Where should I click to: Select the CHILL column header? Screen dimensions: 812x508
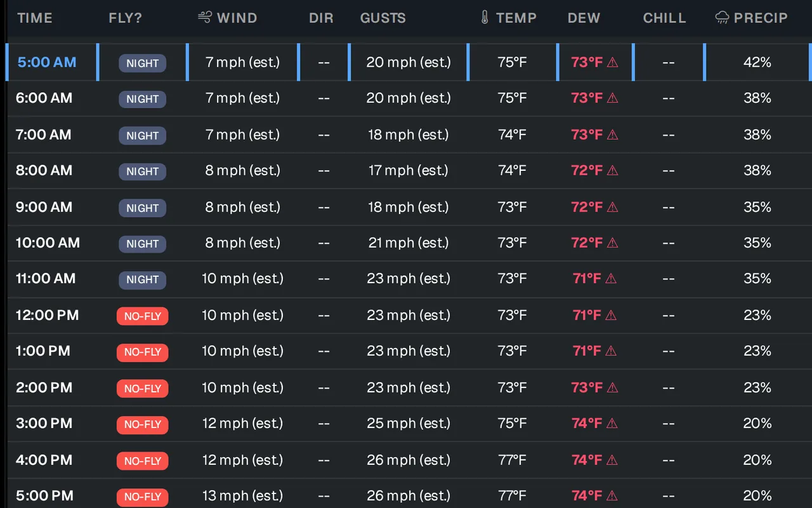pos(664,18)
